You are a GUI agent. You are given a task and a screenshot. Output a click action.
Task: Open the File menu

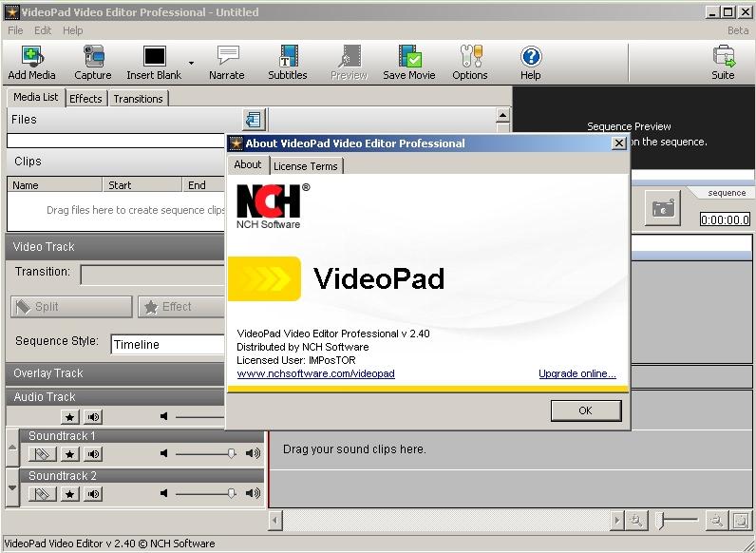[x=15, y=30]
